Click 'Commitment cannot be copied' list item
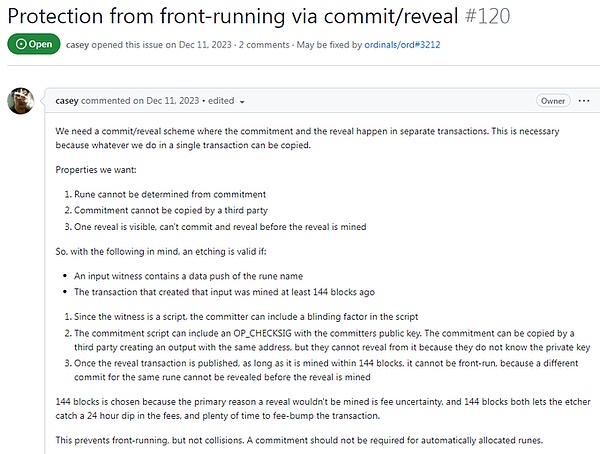 point(173,208)
